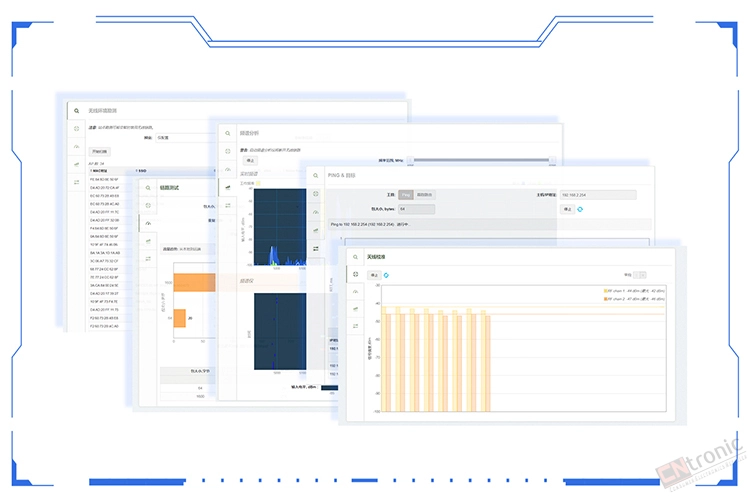Viewport: 750px width, 496px height.
Task: Click blue refresh spinner in PING window
Action: (x=580, y=209)
